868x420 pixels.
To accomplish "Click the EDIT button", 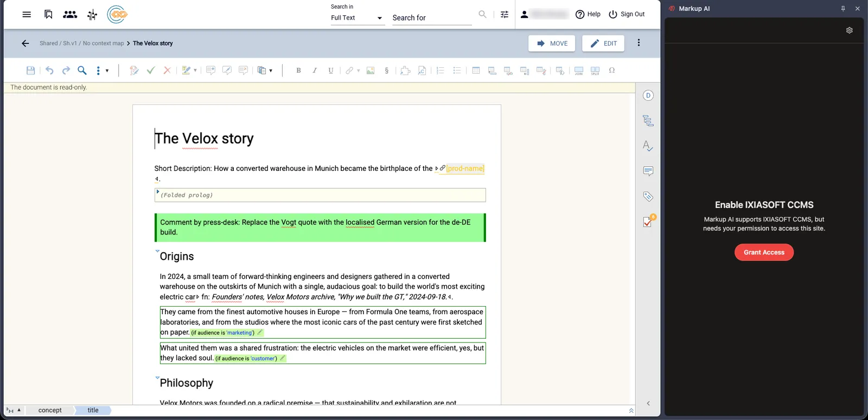I will 603,43.
